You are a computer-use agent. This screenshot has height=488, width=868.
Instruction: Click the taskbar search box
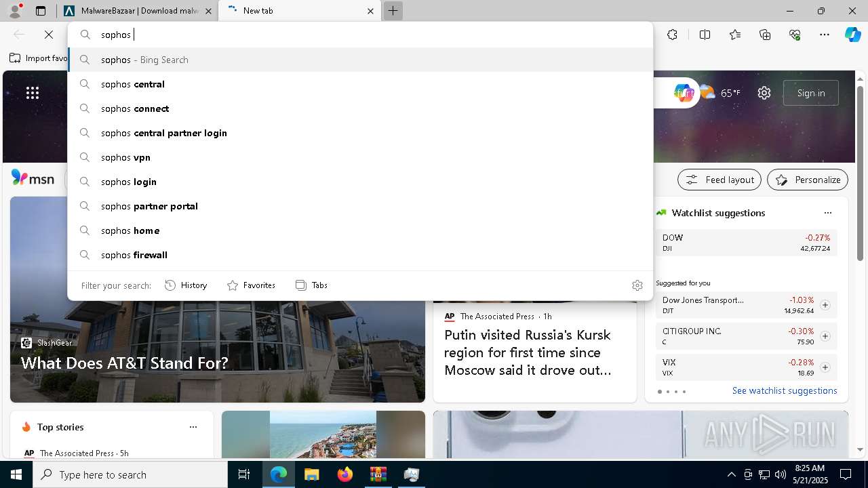coord(130,474)
